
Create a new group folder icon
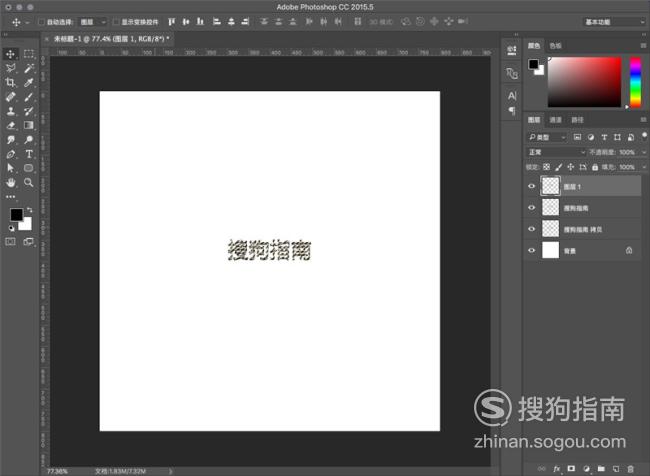601,469
